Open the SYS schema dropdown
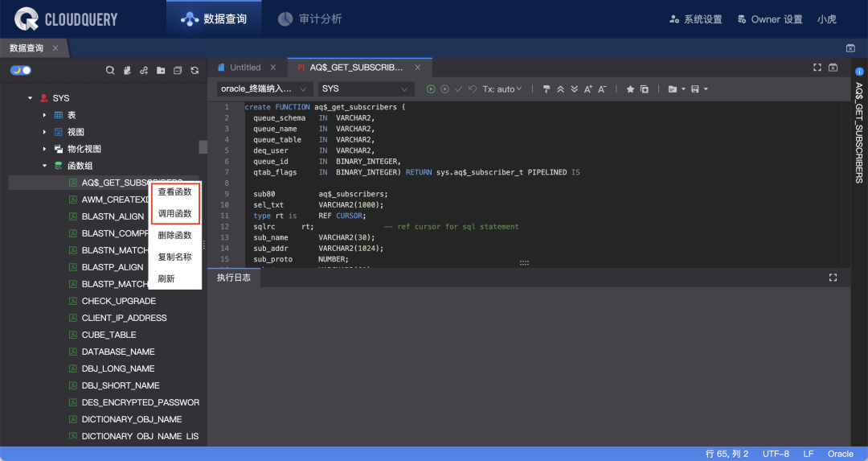 tap(366, 89)
